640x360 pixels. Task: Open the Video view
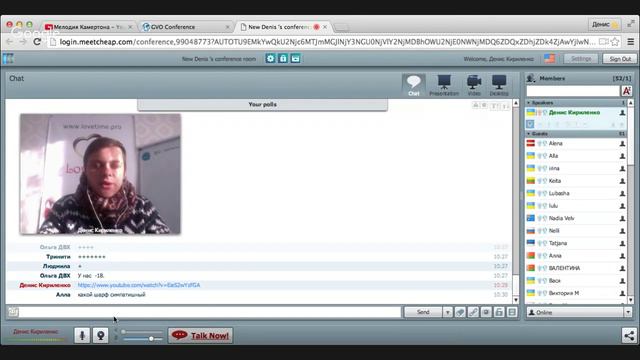click(x=474, y=85)
